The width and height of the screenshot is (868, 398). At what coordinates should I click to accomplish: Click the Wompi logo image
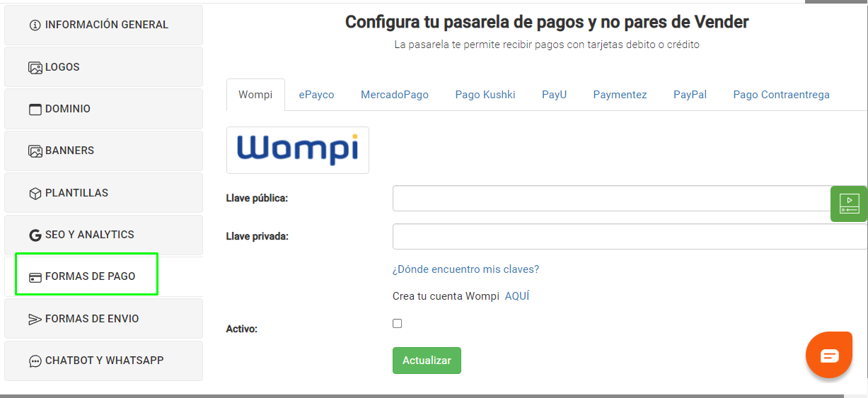[x=297, y=150]
